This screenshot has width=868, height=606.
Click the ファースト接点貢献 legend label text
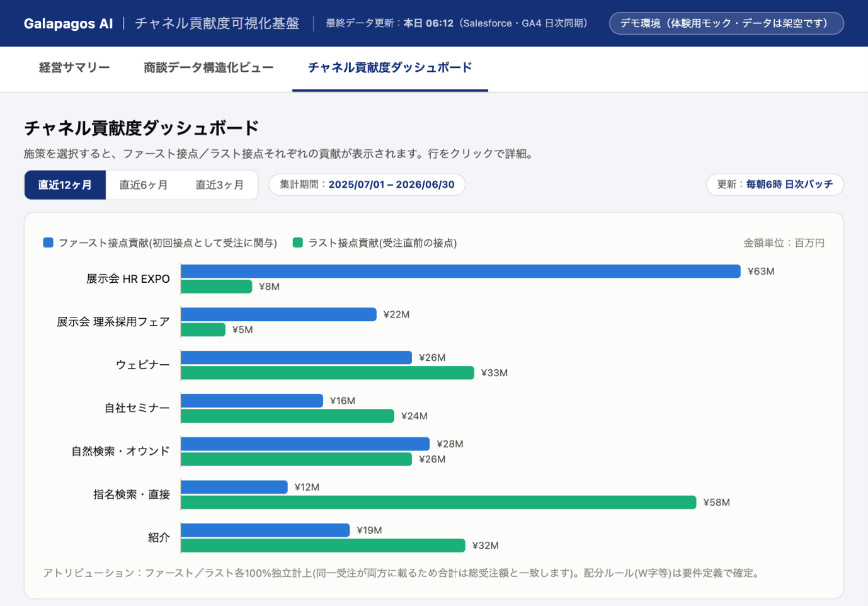click(168, 243)
